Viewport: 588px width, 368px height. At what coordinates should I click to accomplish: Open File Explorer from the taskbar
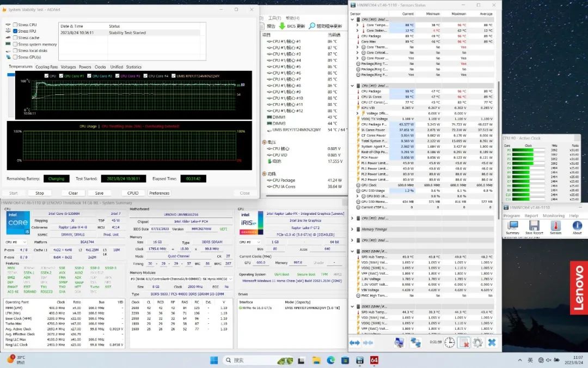pyautogui.click(x=316, y=360)
